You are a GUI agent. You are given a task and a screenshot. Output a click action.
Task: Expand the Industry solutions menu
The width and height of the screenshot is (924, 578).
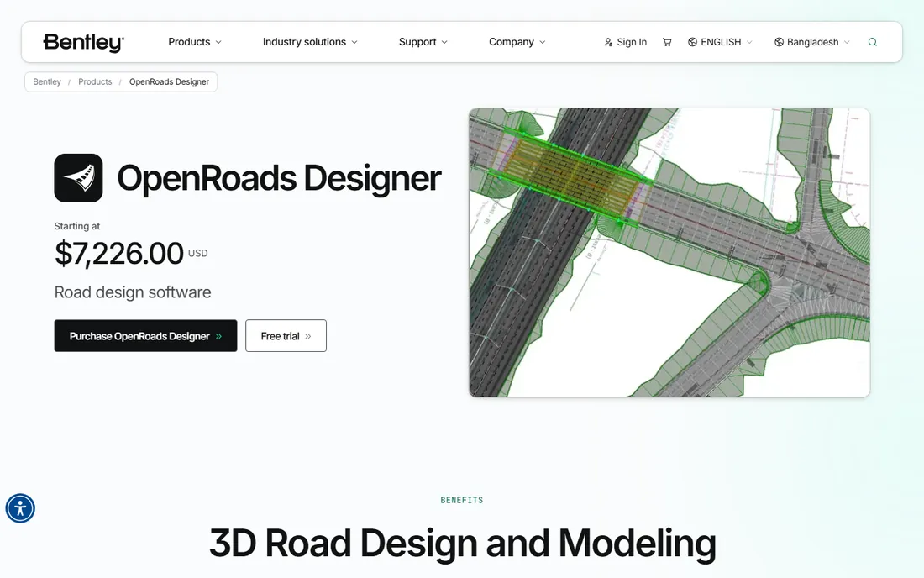coord(310,42)
